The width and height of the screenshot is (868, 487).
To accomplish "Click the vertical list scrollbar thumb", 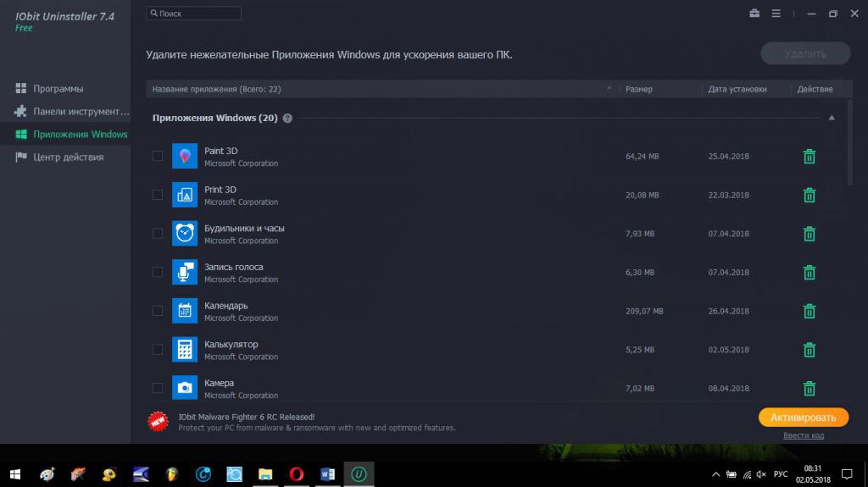I will coord(849,142).
